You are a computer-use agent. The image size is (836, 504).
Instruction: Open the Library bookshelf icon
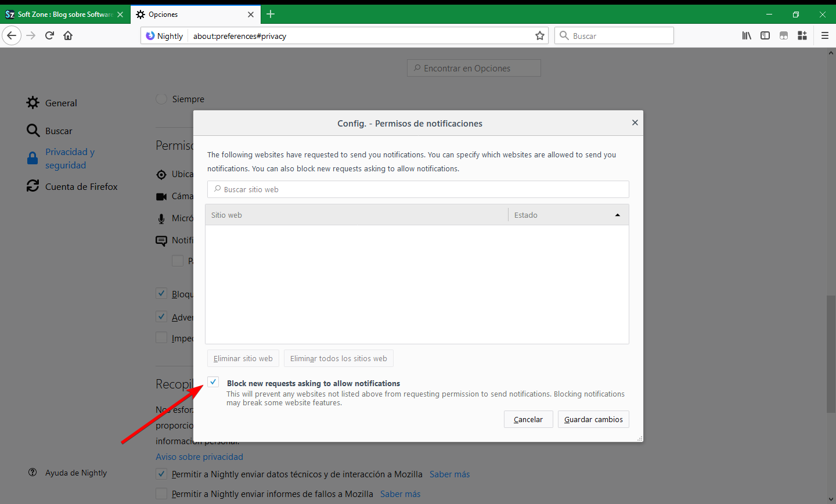[747, 35]
